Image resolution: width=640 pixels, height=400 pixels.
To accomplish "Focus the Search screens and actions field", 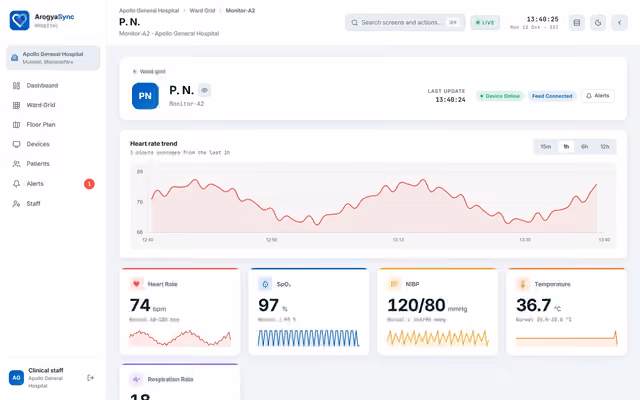I will (x=405, y=22).
